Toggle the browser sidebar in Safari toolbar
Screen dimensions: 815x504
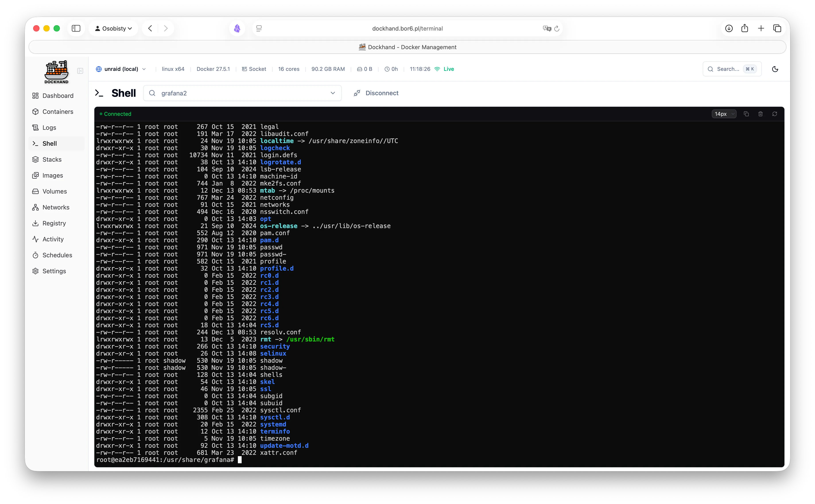[76, 28]
